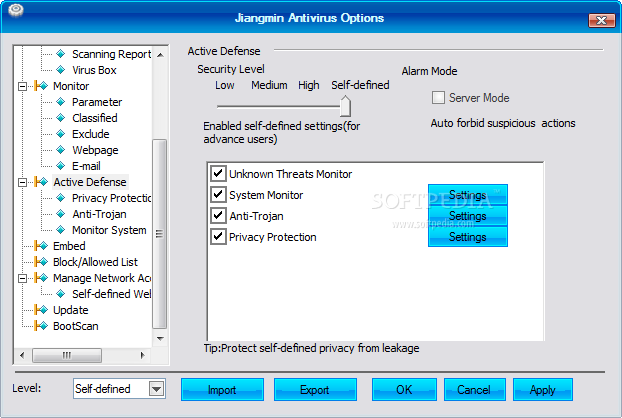Open Virus Box tree item
Image resolution: width=622 pixels, height=418 pixels.
[94, 70]
